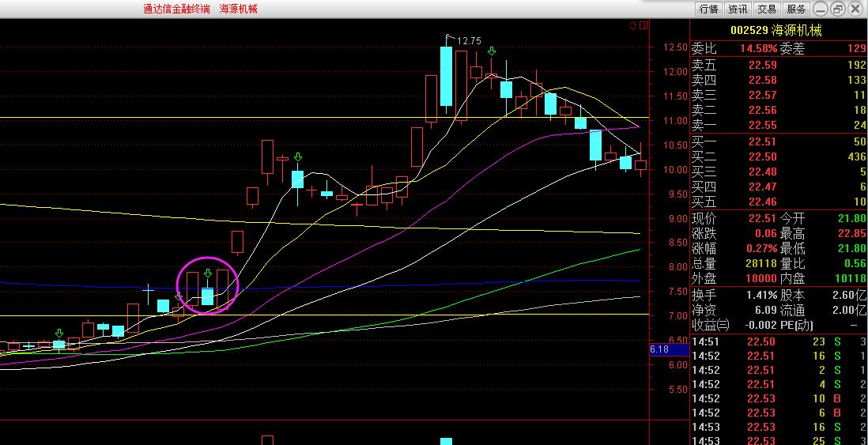
Task: Click the PE(动) label
Action: (x=798, y=326)
